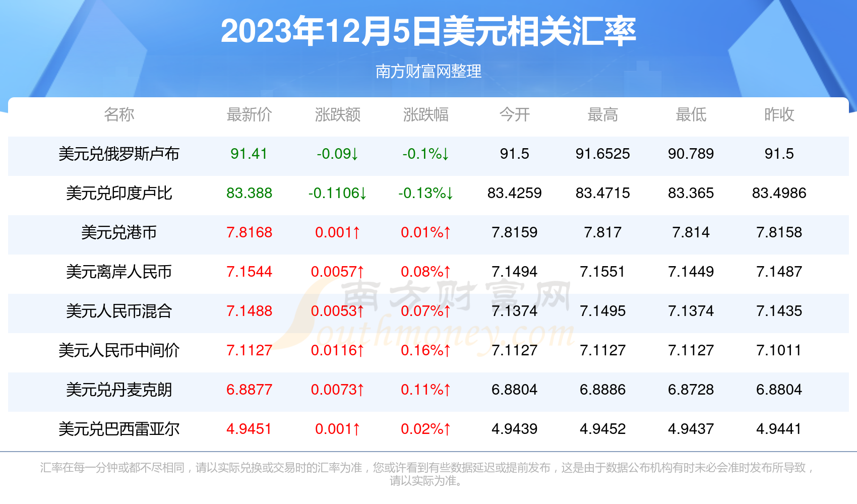
Task: Click the high value 7.1551
Action: tap(603, 272)
